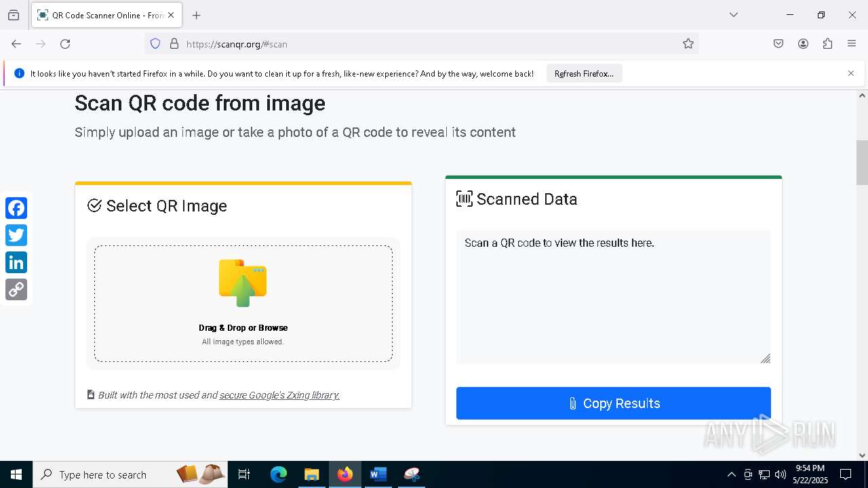Open Task View on taskbar
868x488 pixels.
pyautogui.click(x=244, y=474)
